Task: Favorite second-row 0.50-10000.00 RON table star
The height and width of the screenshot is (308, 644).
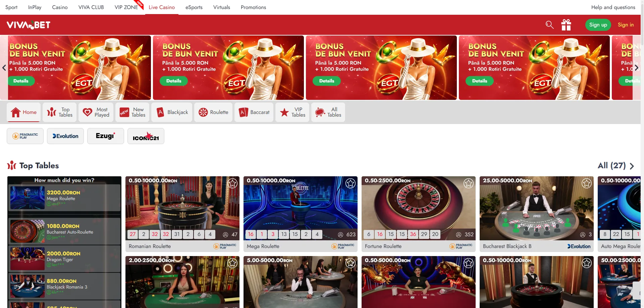Action: (587, 263)
